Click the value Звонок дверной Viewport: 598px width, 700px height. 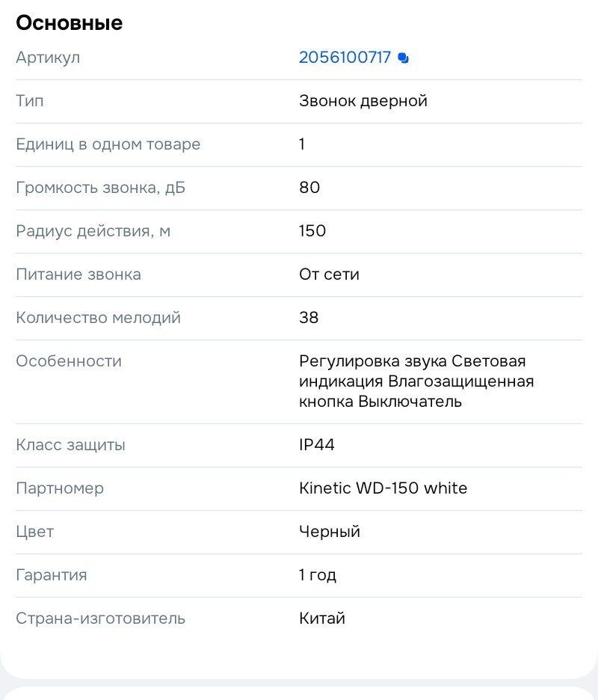363,101
